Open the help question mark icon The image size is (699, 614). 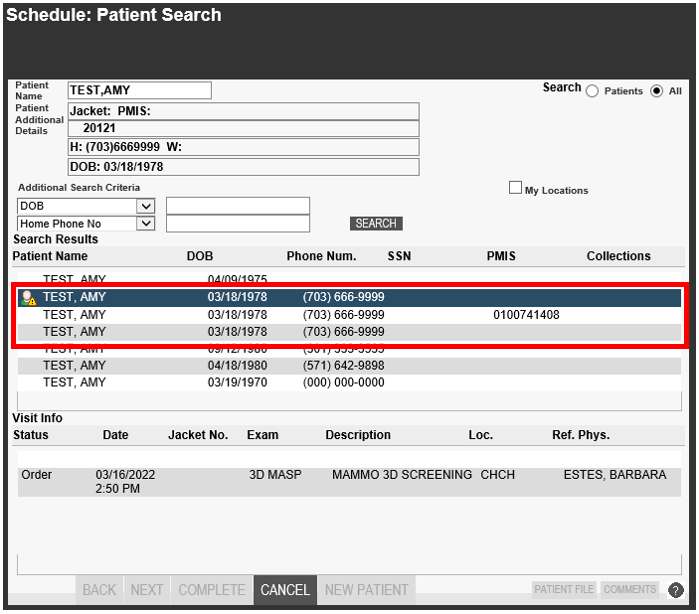(675, 590)
